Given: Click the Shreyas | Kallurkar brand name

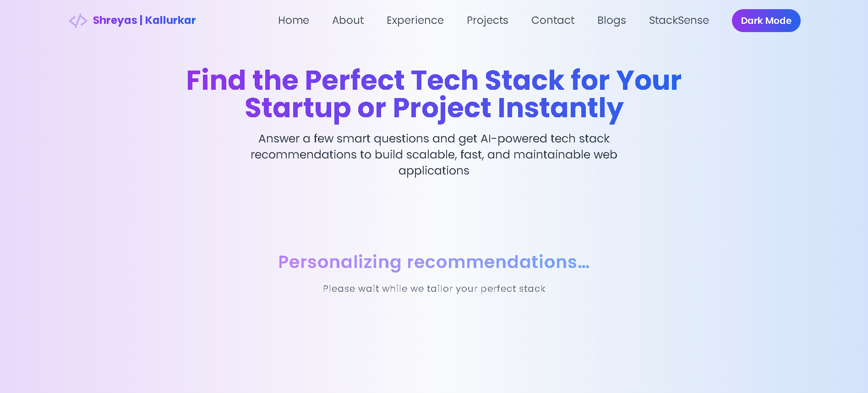Looking at the screenshot, I should pyautogui.click(x=144, y=20).
